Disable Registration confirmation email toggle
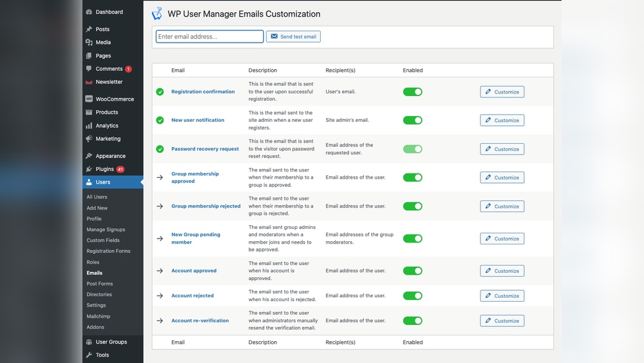 (x=412, y=92)
